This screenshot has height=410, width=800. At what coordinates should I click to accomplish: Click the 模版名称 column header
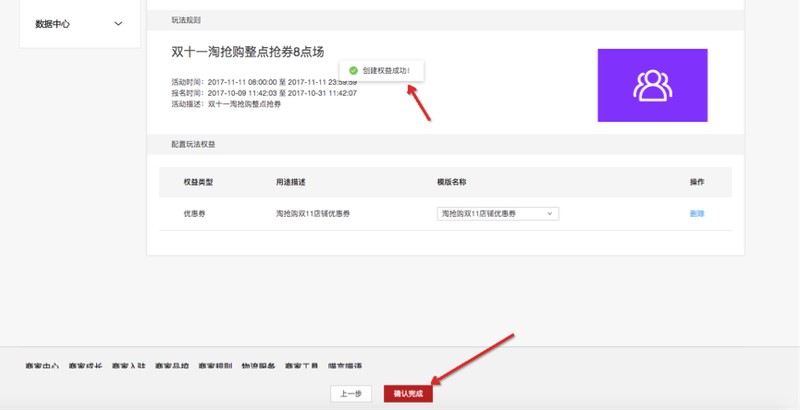[x=452, y=182]
